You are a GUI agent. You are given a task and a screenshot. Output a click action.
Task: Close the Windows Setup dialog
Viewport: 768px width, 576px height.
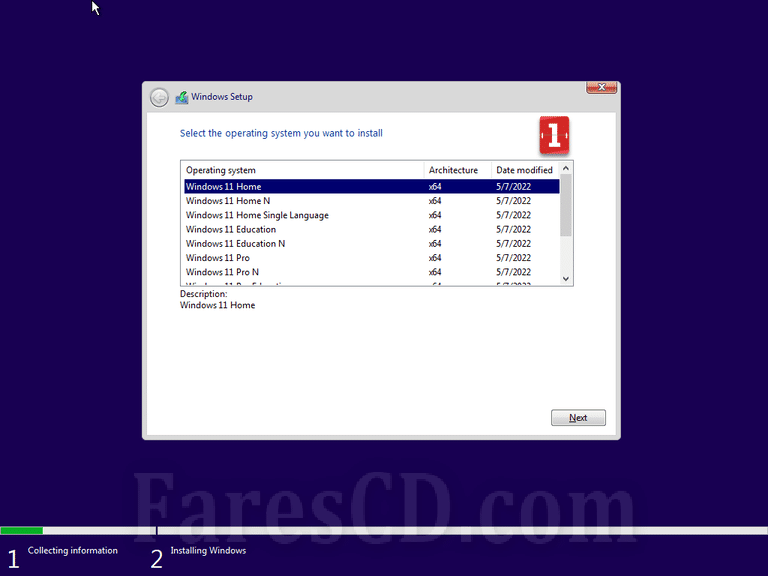(601, 87)
